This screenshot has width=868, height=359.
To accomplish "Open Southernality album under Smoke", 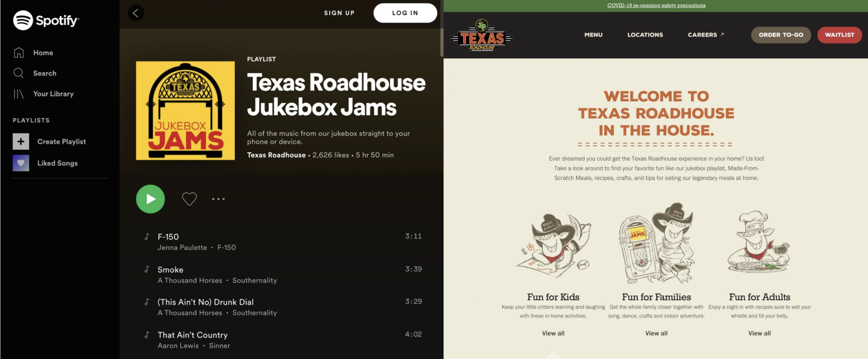I will 254,281.
